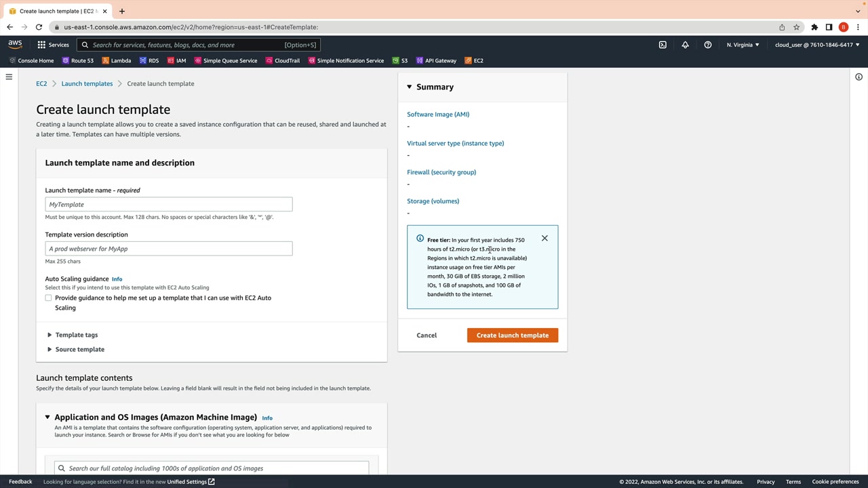The image size is (868, 488).
Task: Open Info link for Auto Scaling guidance
Action: pos(117,279)
